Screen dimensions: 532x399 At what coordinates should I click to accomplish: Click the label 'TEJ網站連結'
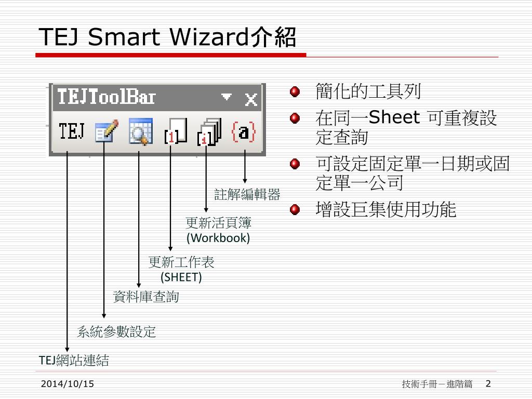click(x=74, y=360)
